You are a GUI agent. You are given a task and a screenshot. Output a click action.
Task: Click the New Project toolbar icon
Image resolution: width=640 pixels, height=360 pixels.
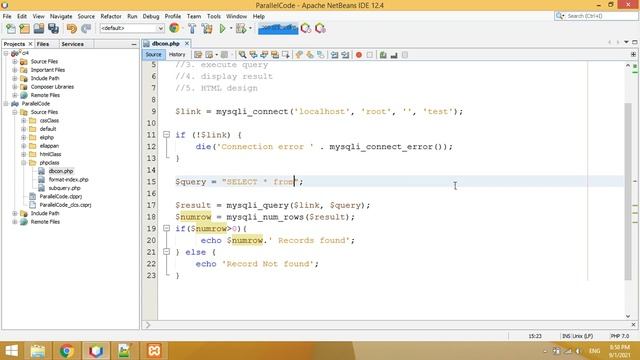click(24, 28)
